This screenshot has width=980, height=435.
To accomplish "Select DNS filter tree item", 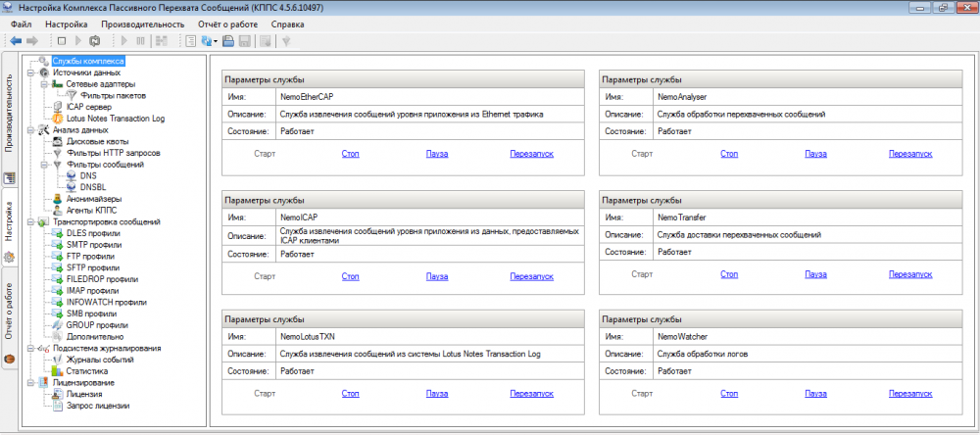I will click(88, 175).
